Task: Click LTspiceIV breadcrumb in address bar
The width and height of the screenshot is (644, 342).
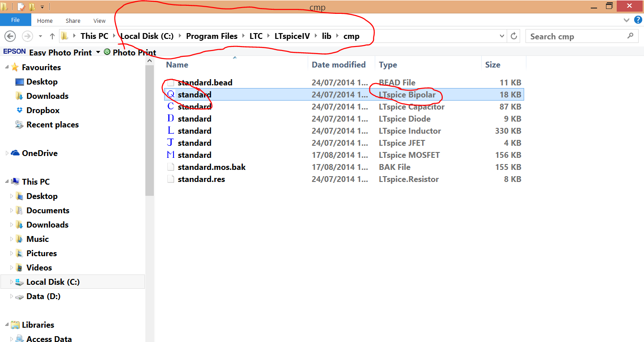Action: 292,36
